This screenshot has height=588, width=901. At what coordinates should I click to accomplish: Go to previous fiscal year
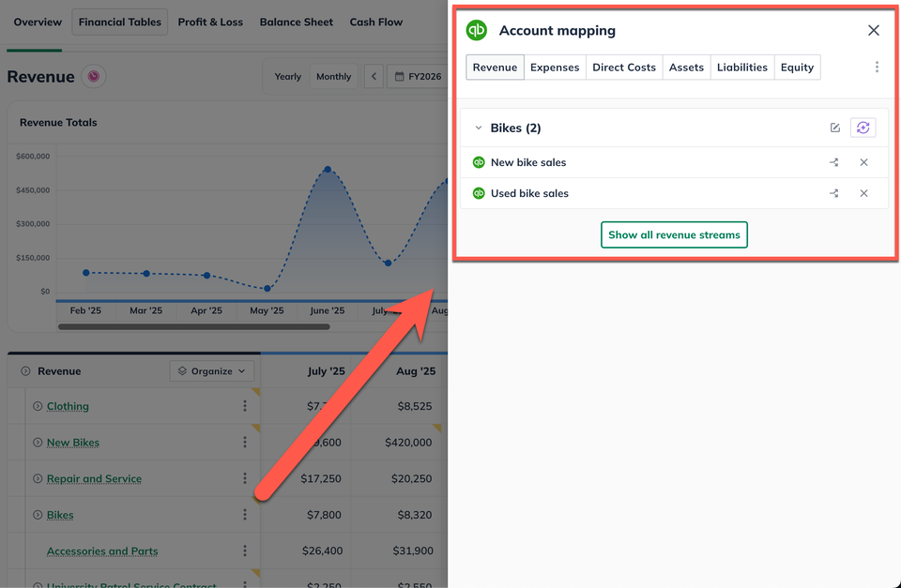[x=374, y=76]
